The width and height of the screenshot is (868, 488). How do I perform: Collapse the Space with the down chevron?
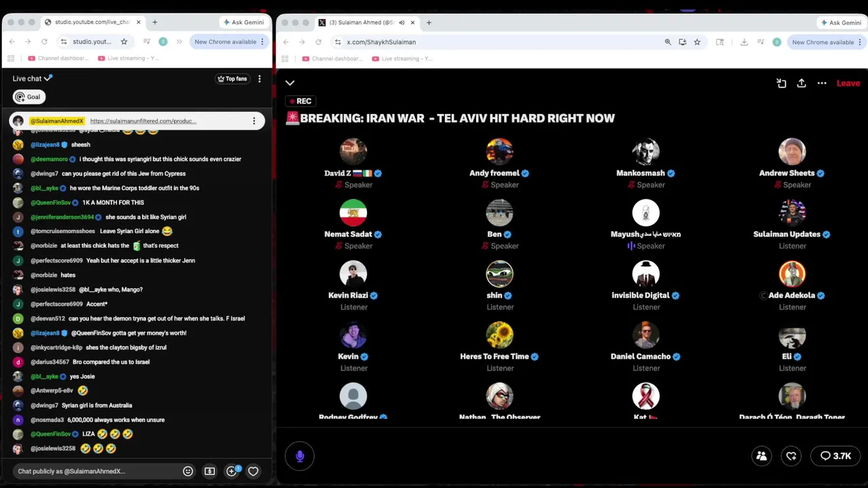(290, 83)
